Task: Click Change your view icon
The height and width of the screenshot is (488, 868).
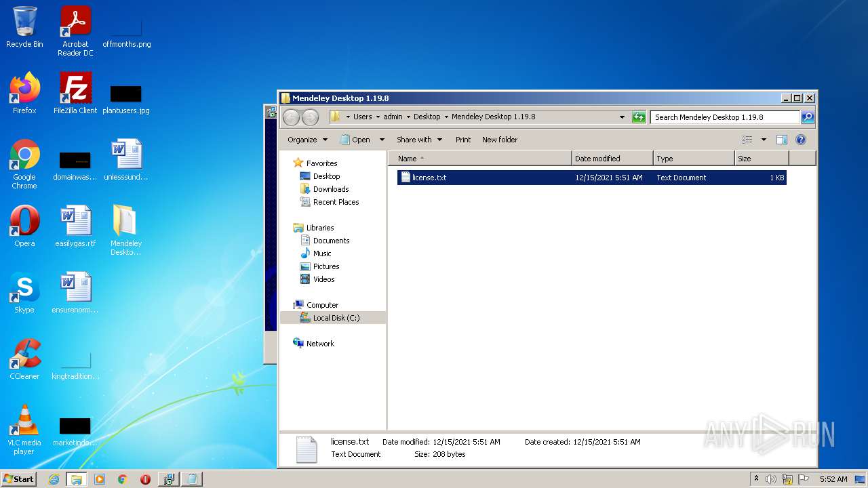Action: pos(747,140)
